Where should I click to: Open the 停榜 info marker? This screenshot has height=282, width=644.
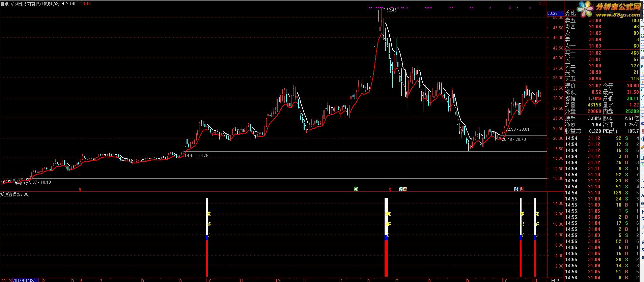coord(403,189)
